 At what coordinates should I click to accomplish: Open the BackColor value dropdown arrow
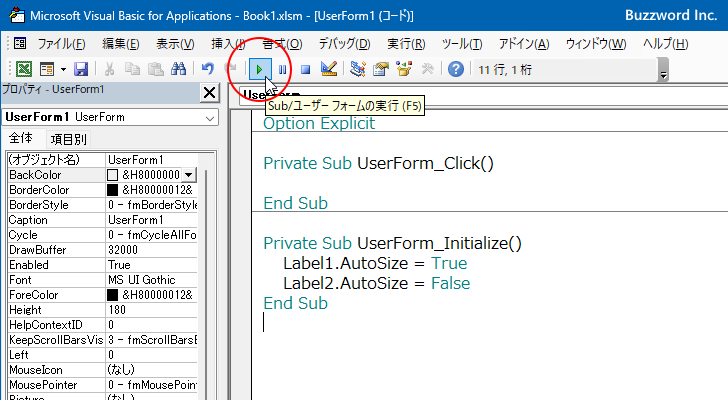(188, 175)
